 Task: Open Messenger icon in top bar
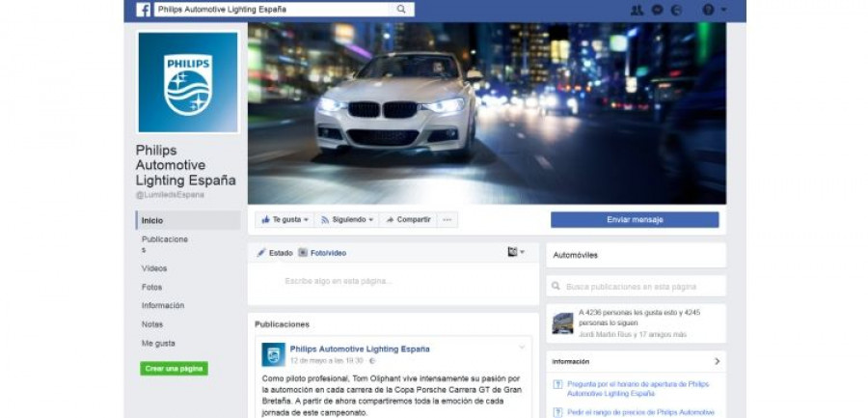657,10
